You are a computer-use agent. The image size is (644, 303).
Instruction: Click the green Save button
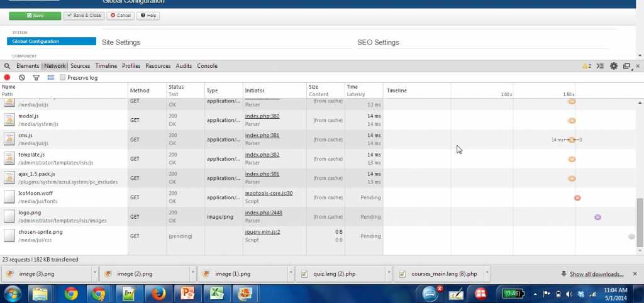35,15
